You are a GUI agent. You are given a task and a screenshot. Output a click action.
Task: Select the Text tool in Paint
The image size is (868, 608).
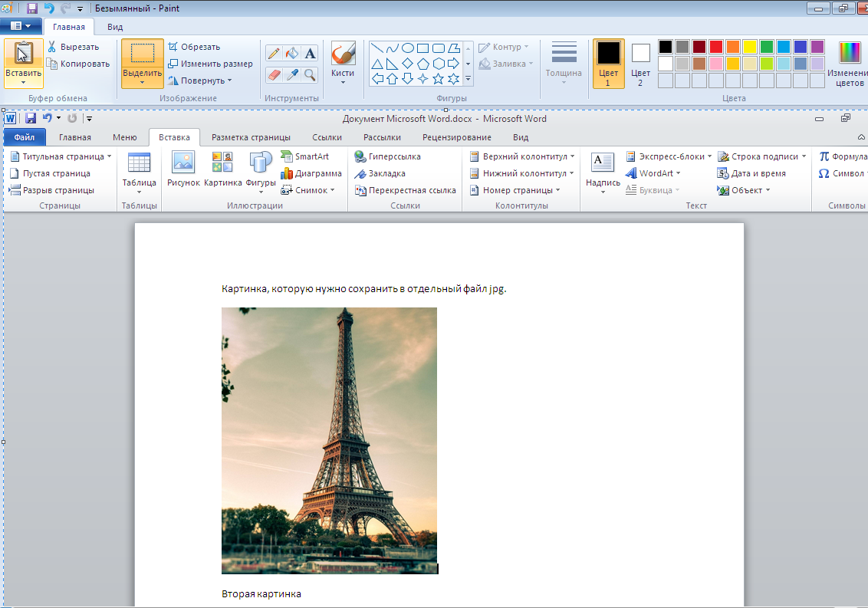pos(310,53)
